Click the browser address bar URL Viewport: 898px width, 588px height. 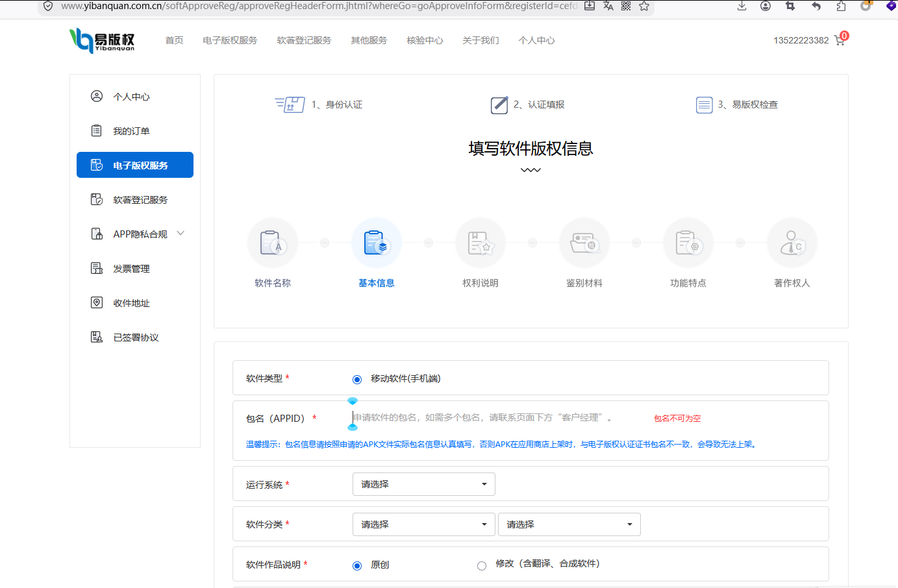[x=319, y=6]
